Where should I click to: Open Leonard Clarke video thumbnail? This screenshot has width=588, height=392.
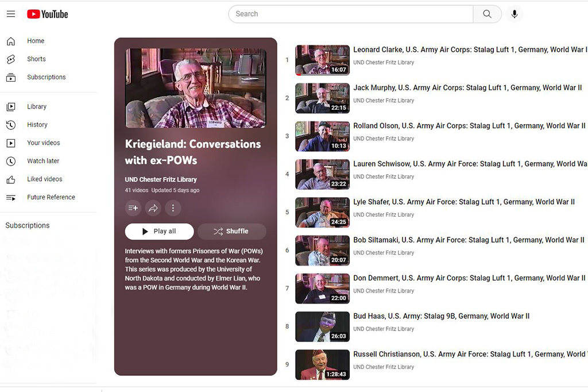click(x=323, y=60)
